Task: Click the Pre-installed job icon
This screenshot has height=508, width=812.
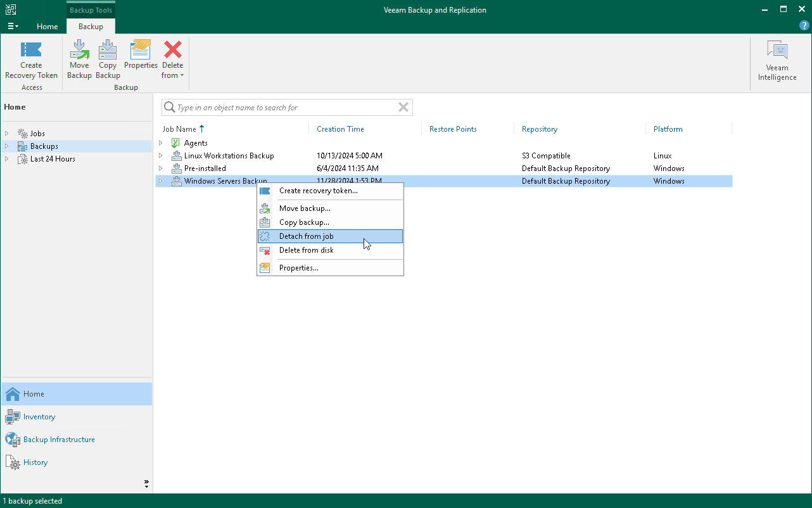Action: 176,168
